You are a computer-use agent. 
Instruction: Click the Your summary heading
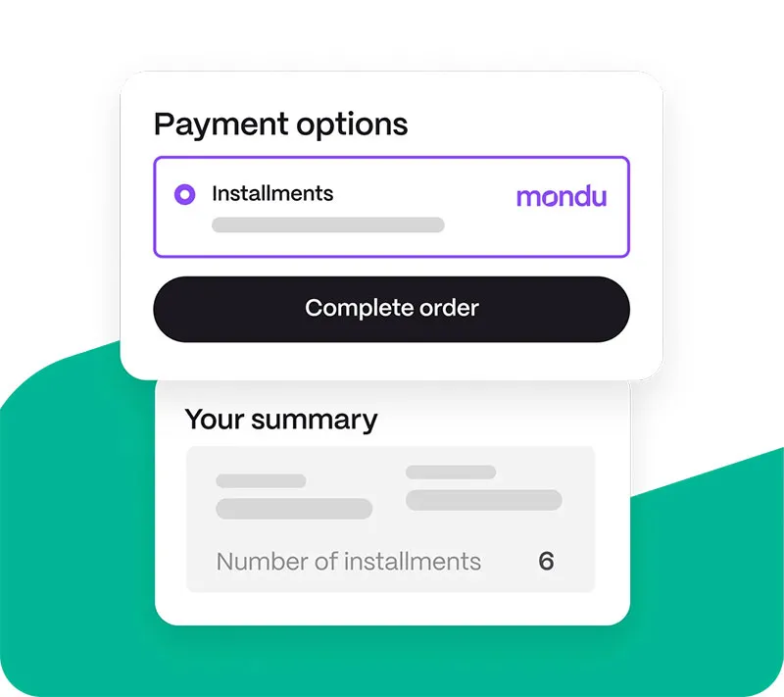pyautogui.click(x=280, y=420)
